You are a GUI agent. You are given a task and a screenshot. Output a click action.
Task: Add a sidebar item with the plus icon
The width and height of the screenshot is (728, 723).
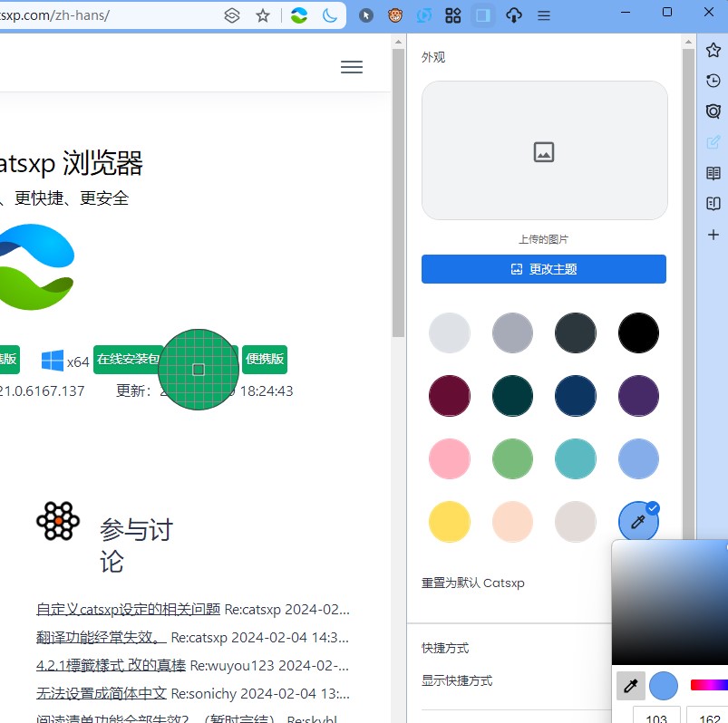coord(713,235)
